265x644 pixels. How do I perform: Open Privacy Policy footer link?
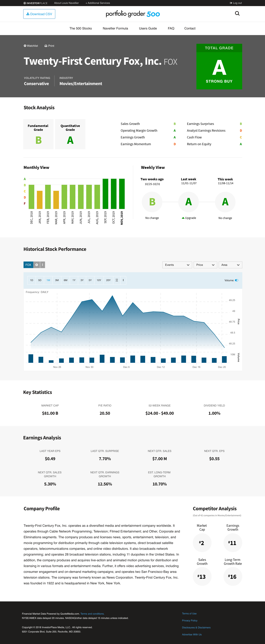(190, 621)
